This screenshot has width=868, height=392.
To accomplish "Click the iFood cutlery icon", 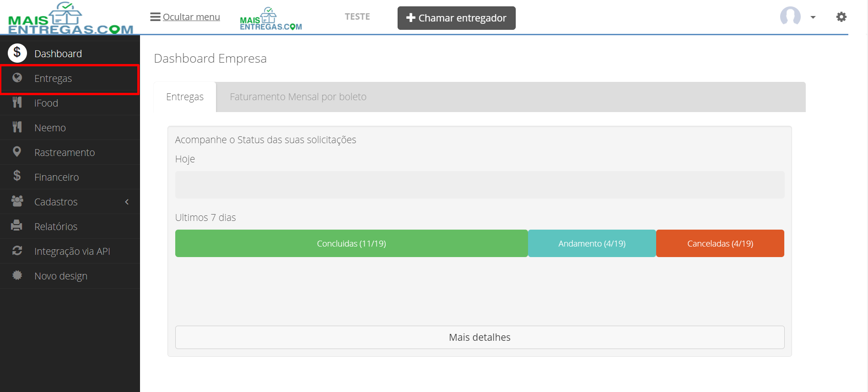I will coord(17,102).
